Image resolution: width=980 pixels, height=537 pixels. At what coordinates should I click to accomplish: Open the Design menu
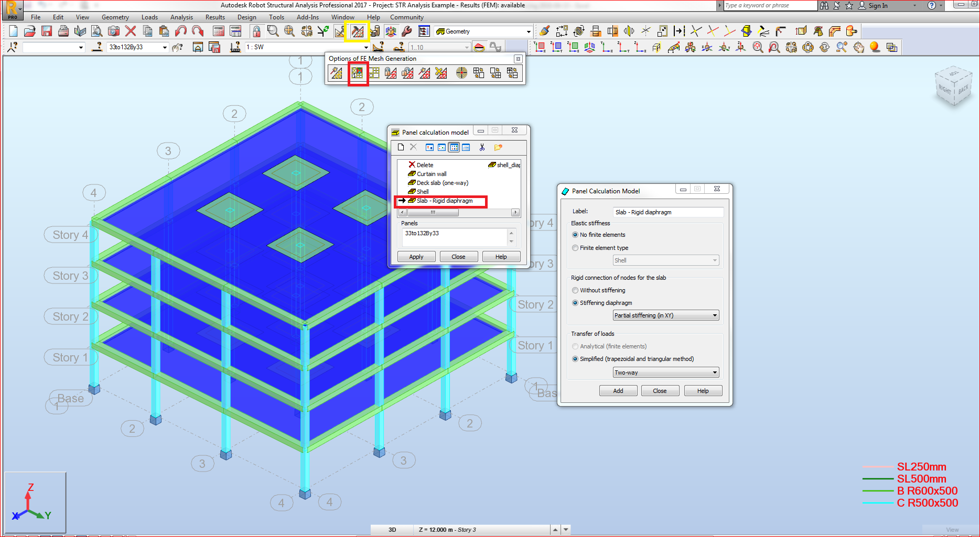coord(247,17)
